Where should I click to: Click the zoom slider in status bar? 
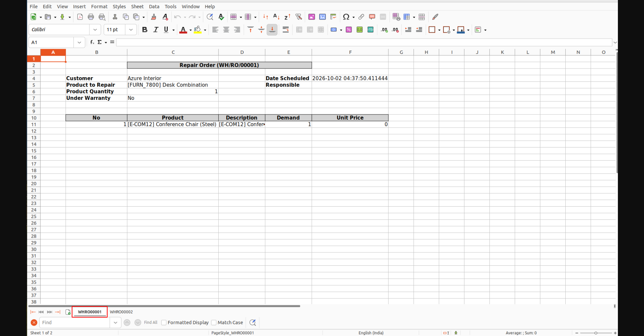click(x=596, y=333)
